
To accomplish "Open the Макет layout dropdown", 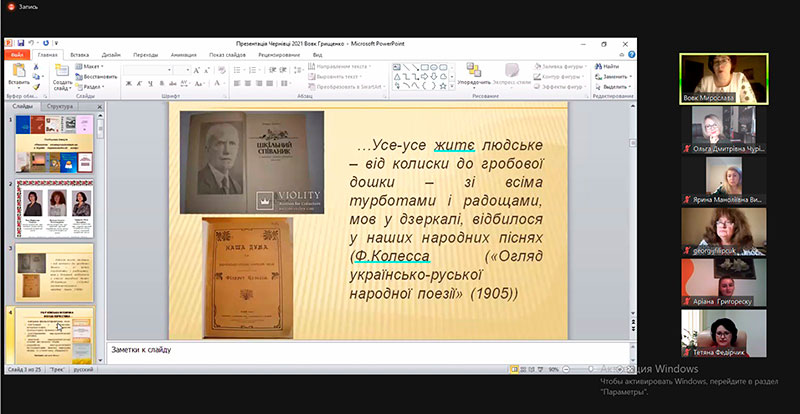I will coord(90,66).
